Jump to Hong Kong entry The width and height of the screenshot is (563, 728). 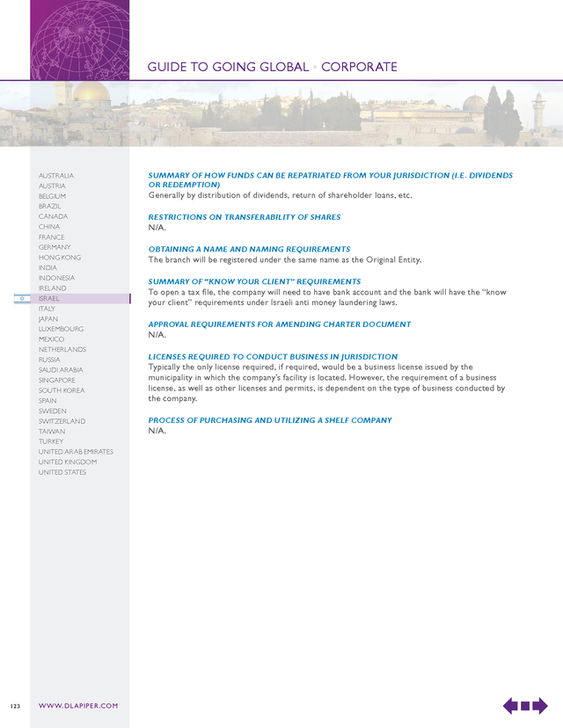60,258
